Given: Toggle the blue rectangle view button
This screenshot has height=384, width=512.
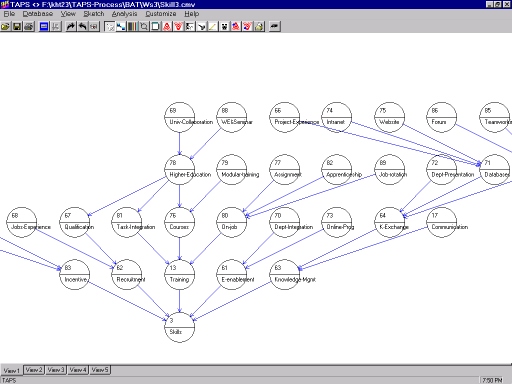Looking at the screenshot, I should (44, 26).
